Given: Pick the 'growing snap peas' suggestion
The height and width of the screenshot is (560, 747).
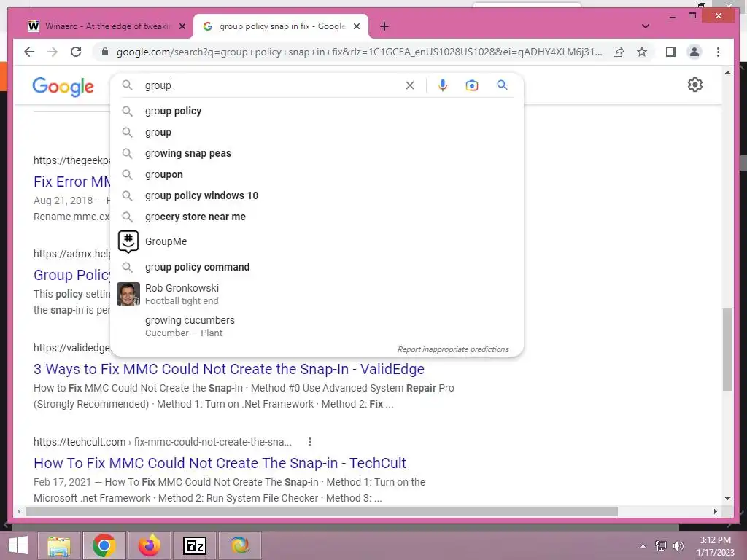Looking at the screenshot, I should (x=188, y=153).
